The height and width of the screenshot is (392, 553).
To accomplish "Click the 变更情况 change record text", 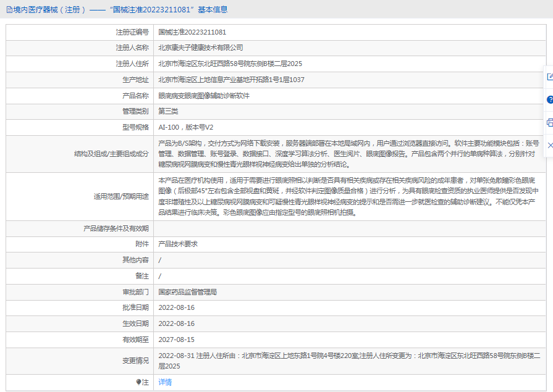I will (349, 361).
